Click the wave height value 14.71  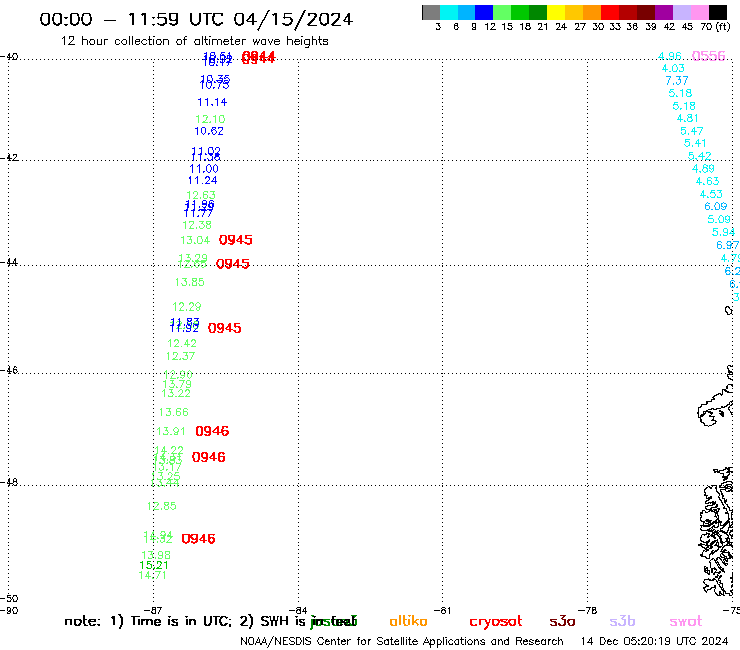(152, 575)
